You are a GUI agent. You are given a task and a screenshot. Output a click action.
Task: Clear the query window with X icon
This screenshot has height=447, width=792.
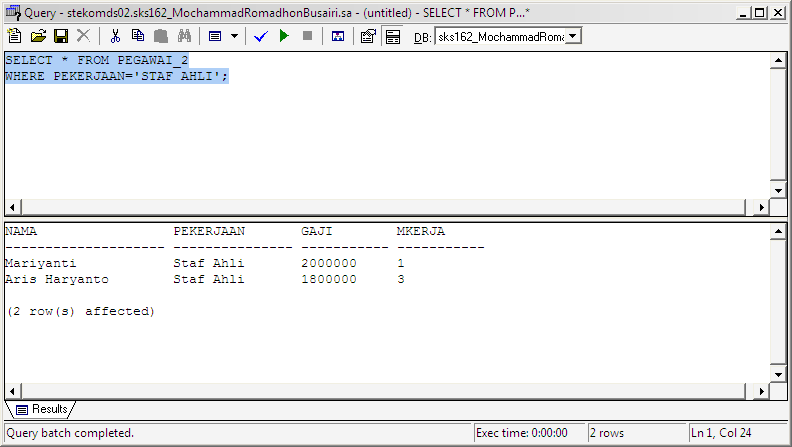(x=83, y=36)
